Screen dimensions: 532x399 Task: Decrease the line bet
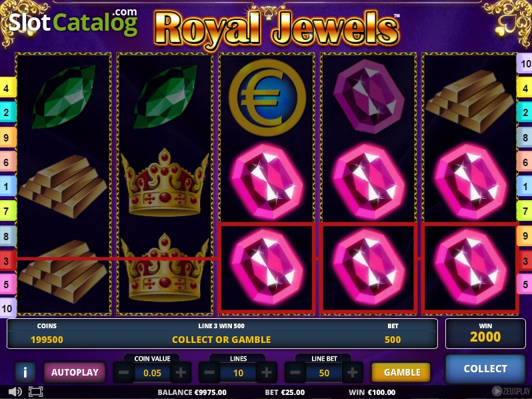295,372
